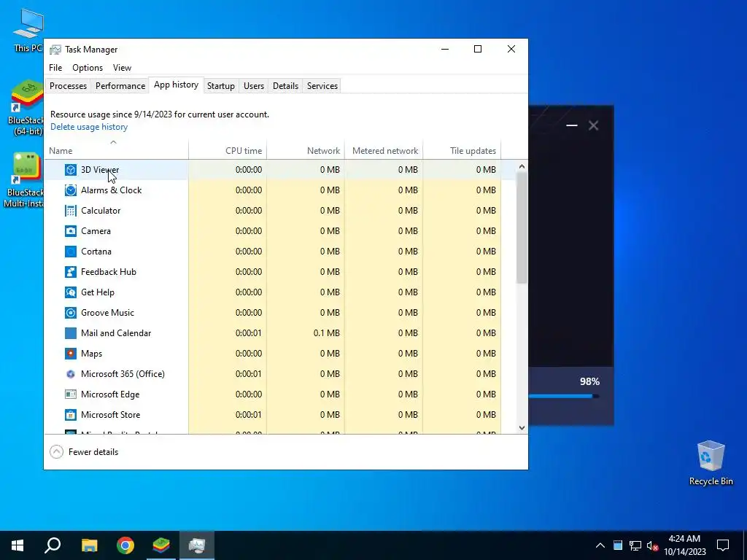Viewport: 747px width, 560px height.
Task: Click the Microsoft Store app icon
Action: coord(71,415)
